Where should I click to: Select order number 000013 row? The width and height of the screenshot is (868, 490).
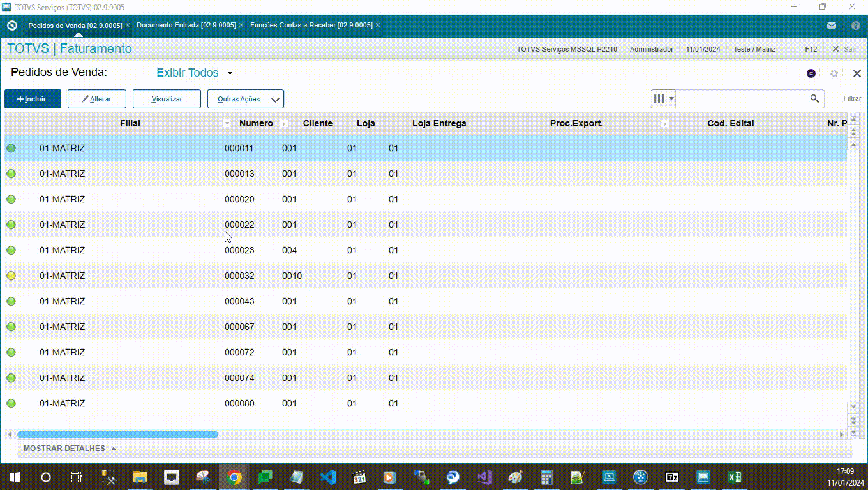tap(426, 174)
